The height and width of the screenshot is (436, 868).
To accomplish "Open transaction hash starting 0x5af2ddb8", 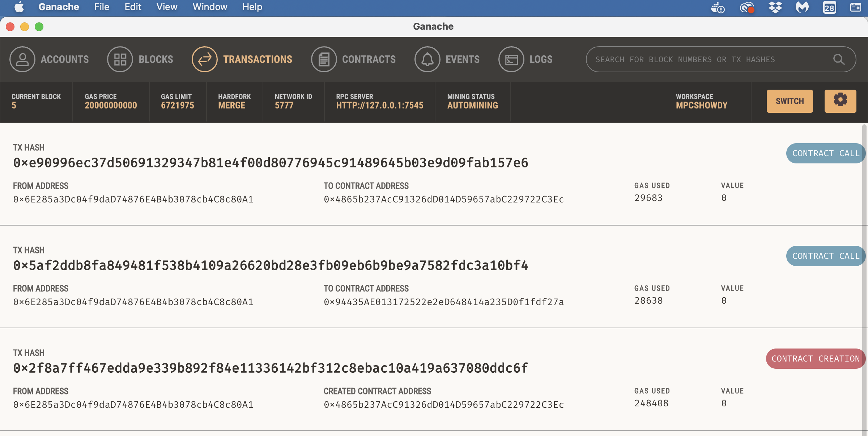I will (x=271, y=265).
